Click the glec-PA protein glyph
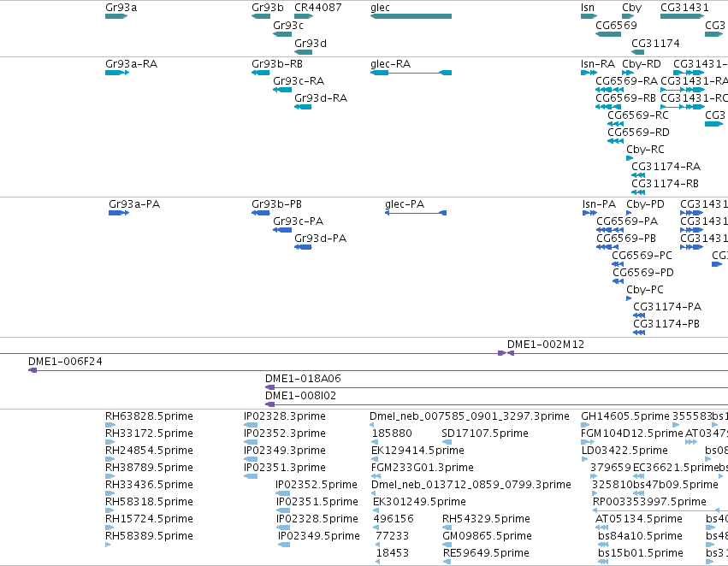The height and width of the screenshot is (566, 728). pyautogui.click(x=416, y=213)
